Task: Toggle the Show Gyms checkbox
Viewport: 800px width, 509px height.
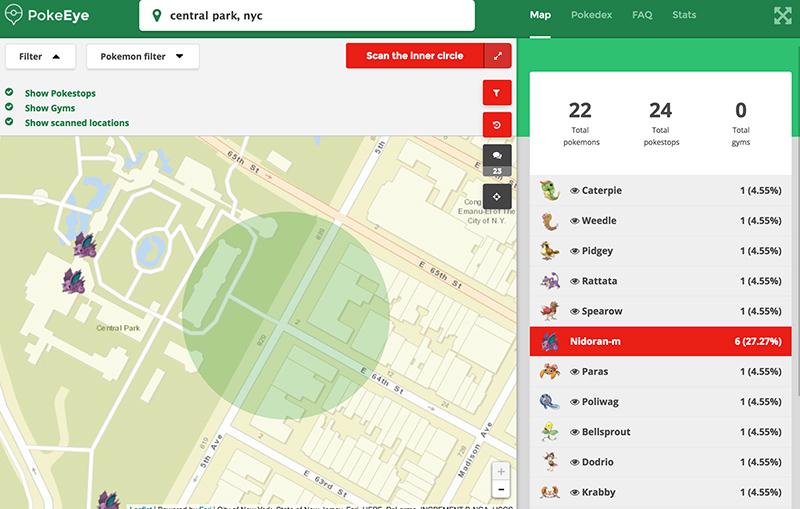Action: click(9, 107)
